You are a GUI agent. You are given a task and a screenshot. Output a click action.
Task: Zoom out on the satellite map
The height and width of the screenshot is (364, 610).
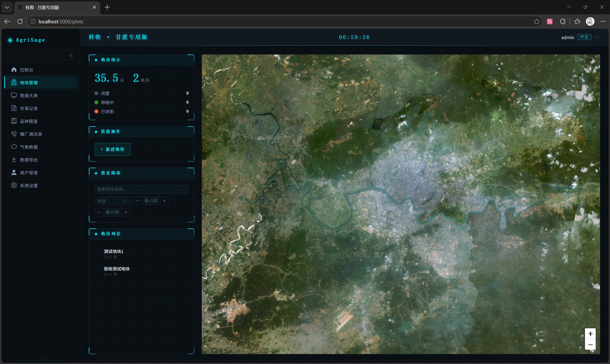[x=590, y=344]
